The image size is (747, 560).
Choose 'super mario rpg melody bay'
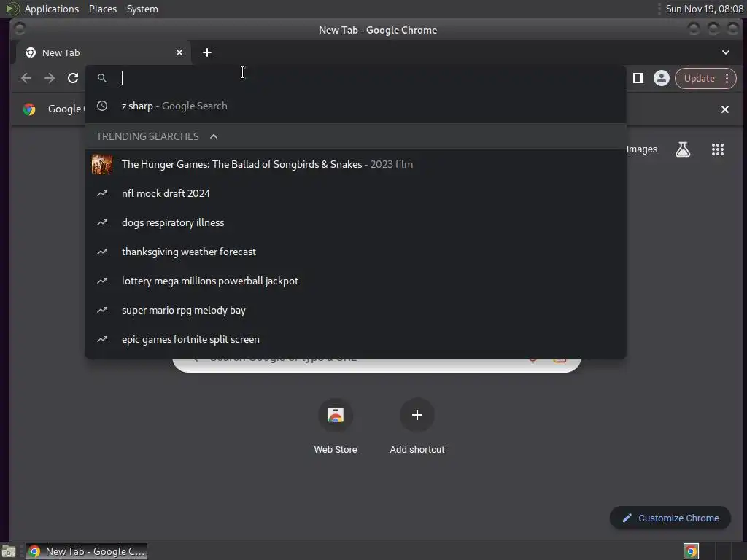(355, 310)
